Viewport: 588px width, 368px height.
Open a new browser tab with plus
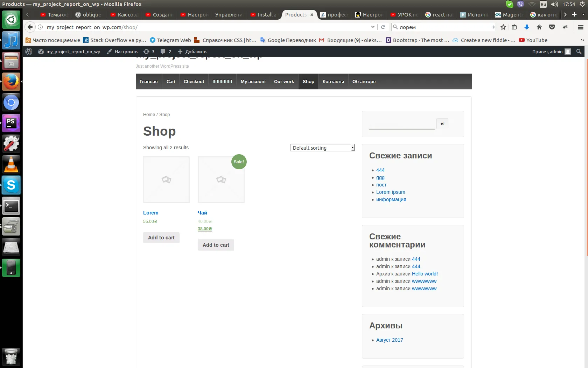pyautogui.click(x=574, y=14)
